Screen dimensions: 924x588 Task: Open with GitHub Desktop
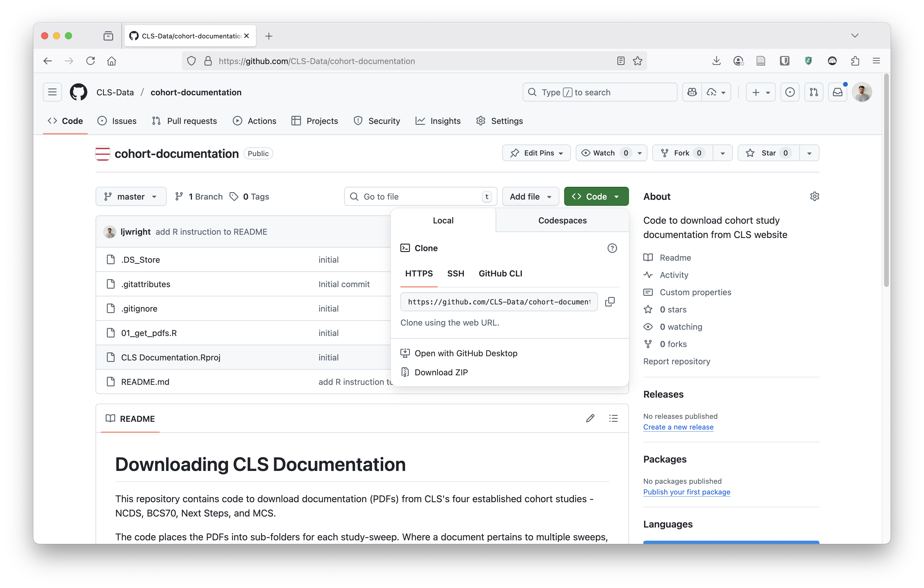pyautogui.click(x=459, y=353)
